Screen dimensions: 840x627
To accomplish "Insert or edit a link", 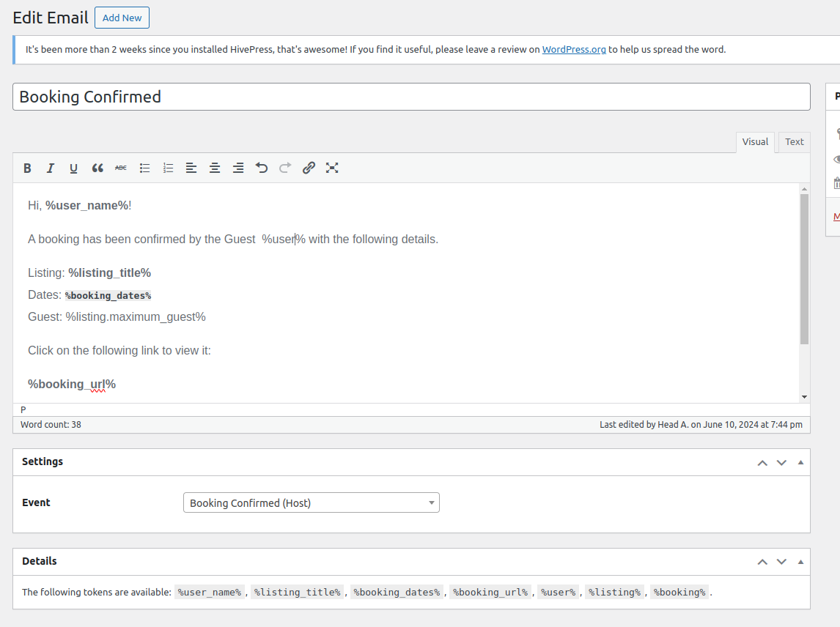I will coord(309,168).
